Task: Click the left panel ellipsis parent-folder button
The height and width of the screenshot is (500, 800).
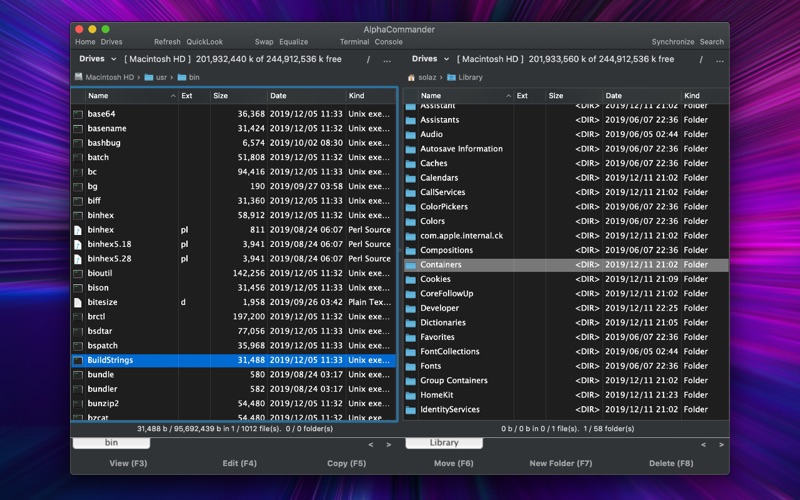Action: pos(386,60)
